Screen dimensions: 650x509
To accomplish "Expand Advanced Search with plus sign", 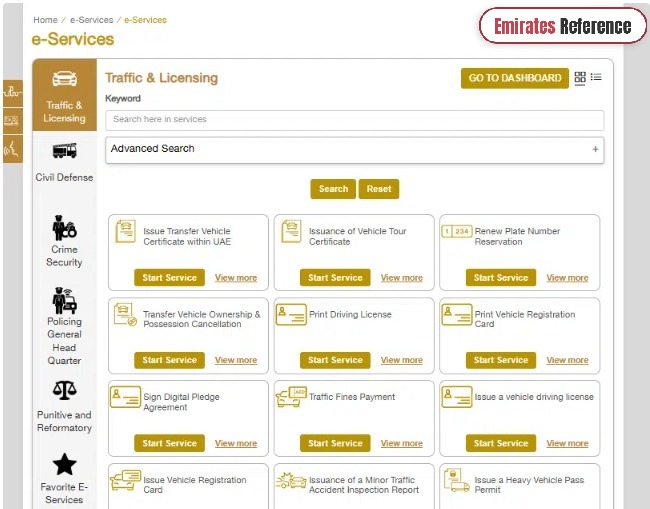I will [x=595, y=149].
